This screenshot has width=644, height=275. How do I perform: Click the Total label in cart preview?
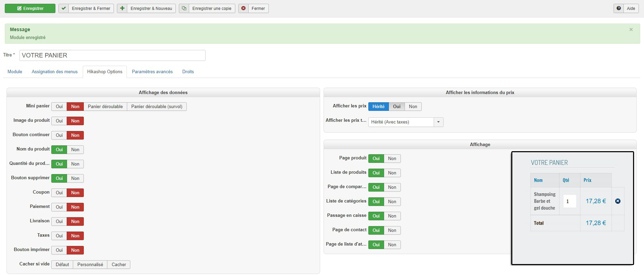pyautogui.click(x=539, y=223)
